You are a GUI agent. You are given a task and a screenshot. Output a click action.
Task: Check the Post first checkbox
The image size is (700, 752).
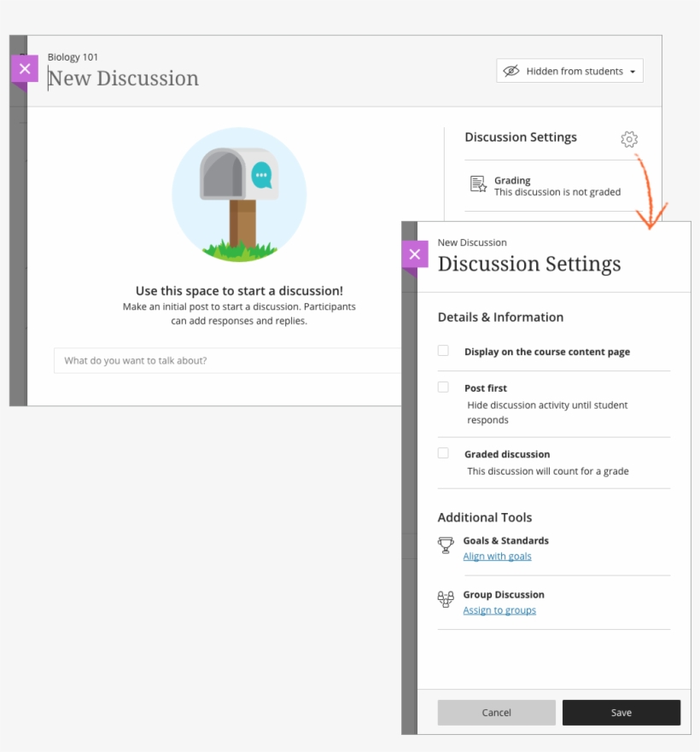pyautogui.click(x=442, y=387)
